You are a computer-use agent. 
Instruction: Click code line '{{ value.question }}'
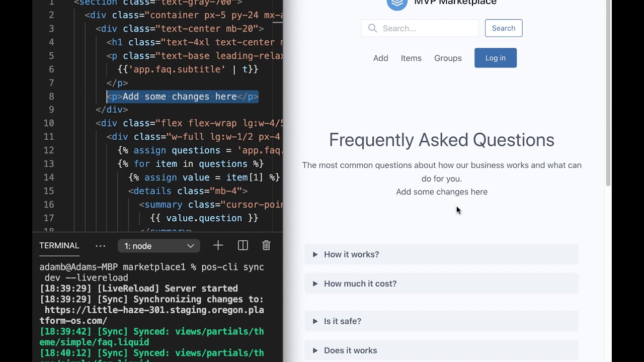204,218
